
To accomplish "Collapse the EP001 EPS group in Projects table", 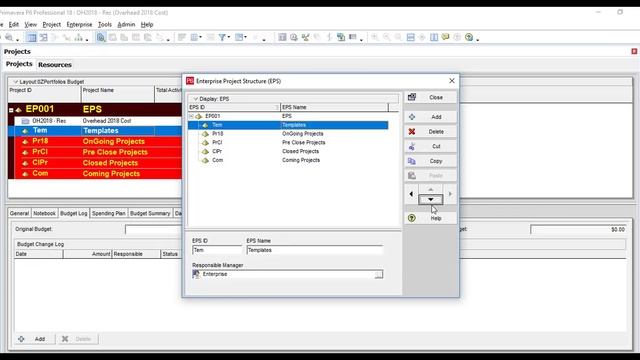I will tap(11, 110).
